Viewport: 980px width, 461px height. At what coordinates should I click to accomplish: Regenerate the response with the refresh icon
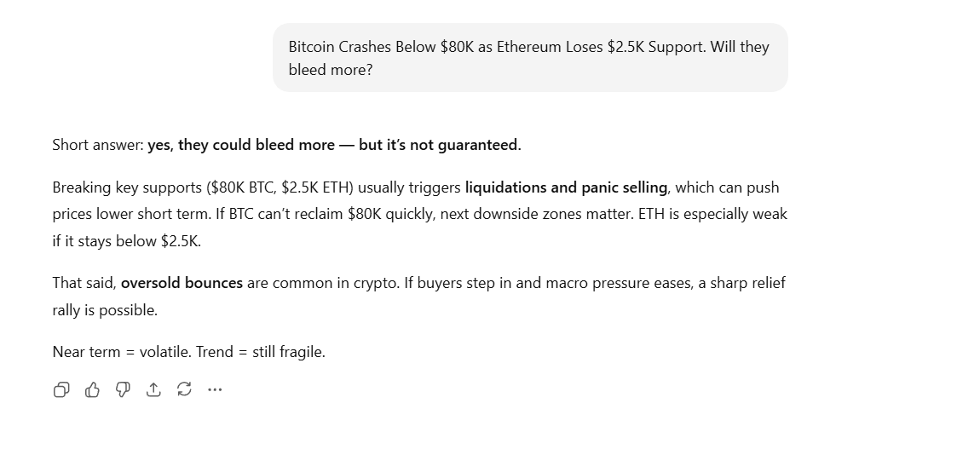(184, 389)
